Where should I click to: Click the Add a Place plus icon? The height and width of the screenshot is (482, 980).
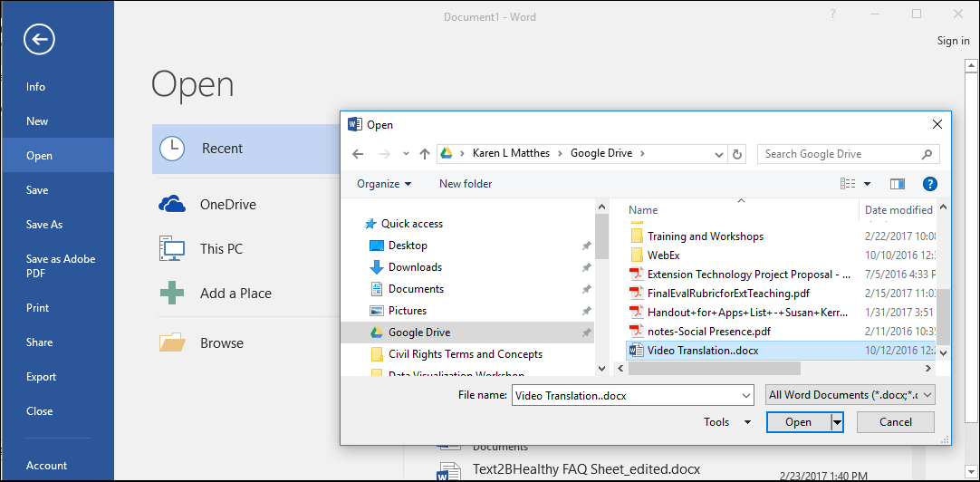pyautogui.click(x=172, y=293)
